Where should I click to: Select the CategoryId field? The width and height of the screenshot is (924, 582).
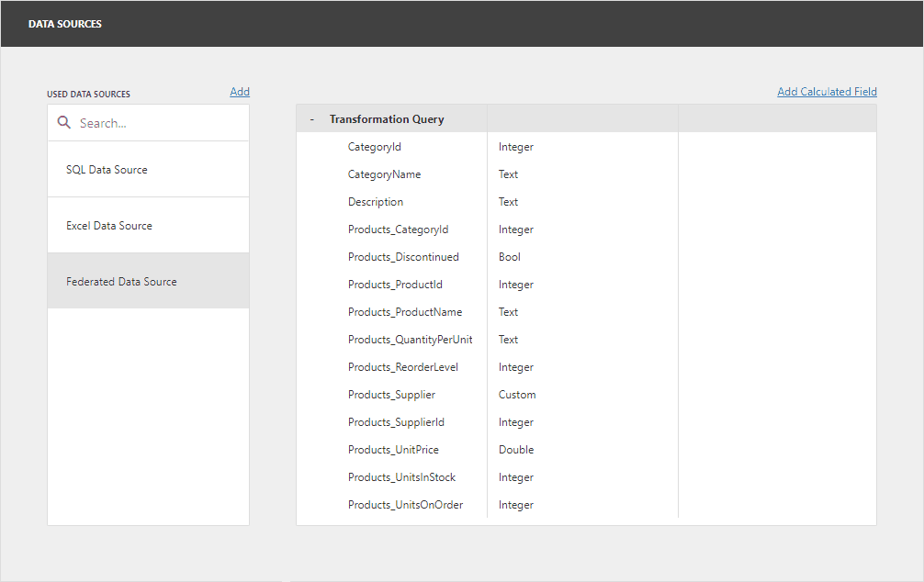coord(374,146)
